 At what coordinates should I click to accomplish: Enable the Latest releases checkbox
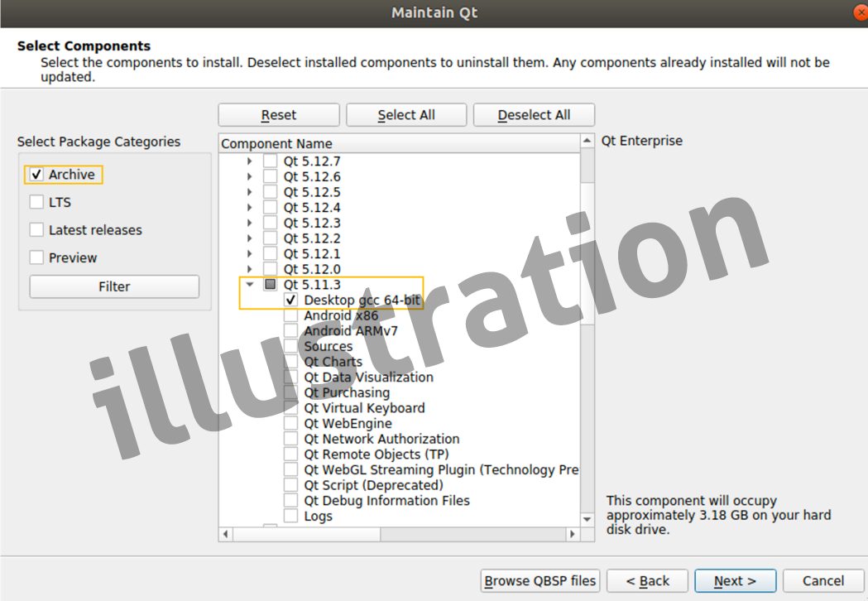click(x=36, y=230)
